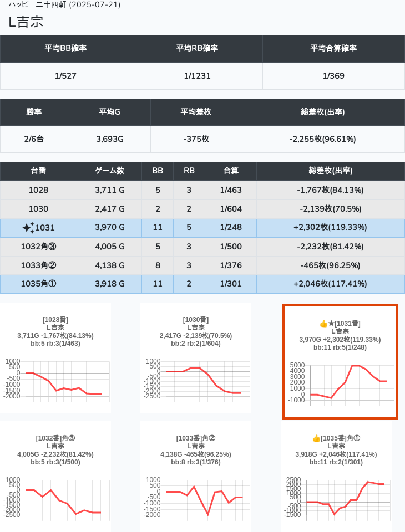
Task: Click the 合算 column header
Action: click(x=231, y=171)
